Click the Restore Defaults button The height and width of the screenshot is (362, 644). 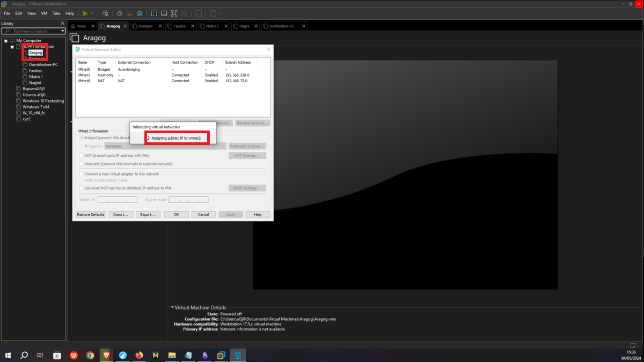point(90,214)
